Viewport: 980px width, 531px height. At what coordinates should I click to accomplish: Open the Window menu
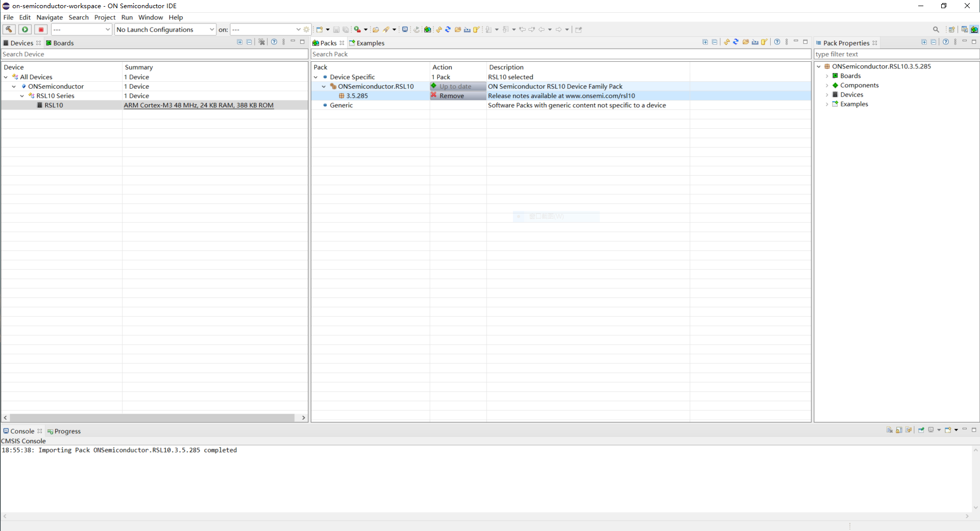pyautogui.click(x=151, y=17)
